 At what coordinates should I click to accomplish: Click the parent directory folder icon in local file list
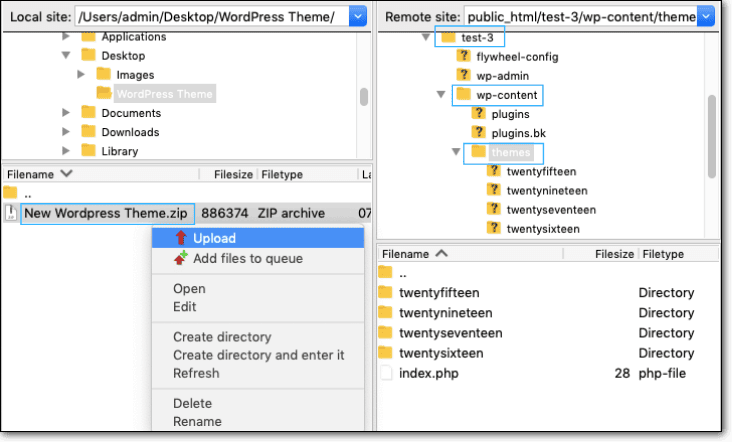click(x=10, y=192)
